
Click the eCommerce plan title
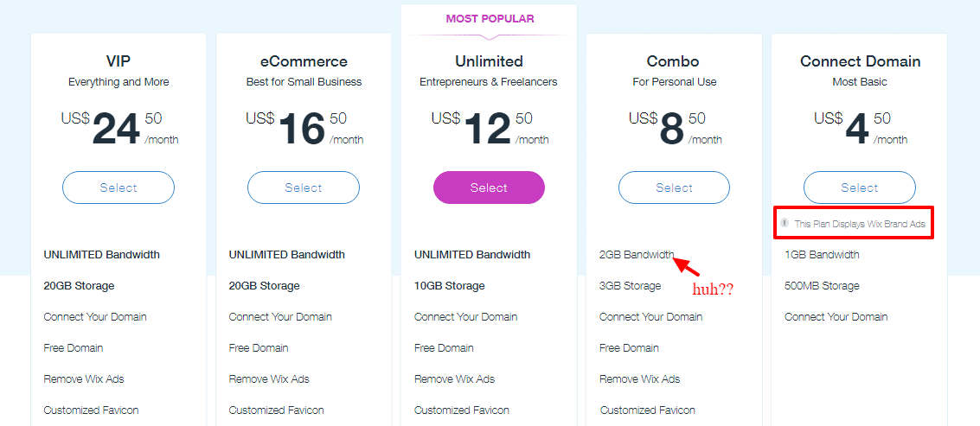click(x=304, y=61)
